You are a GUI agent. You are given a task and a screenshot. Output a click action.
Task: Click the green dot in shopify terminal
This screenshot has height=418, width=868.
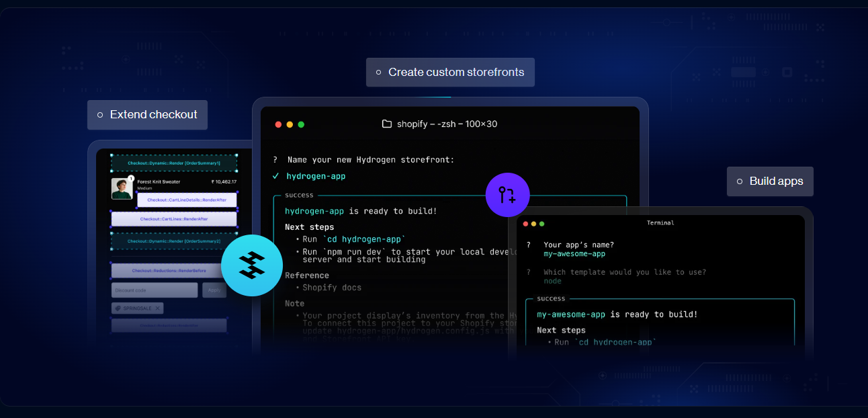(x=301, y=124)
